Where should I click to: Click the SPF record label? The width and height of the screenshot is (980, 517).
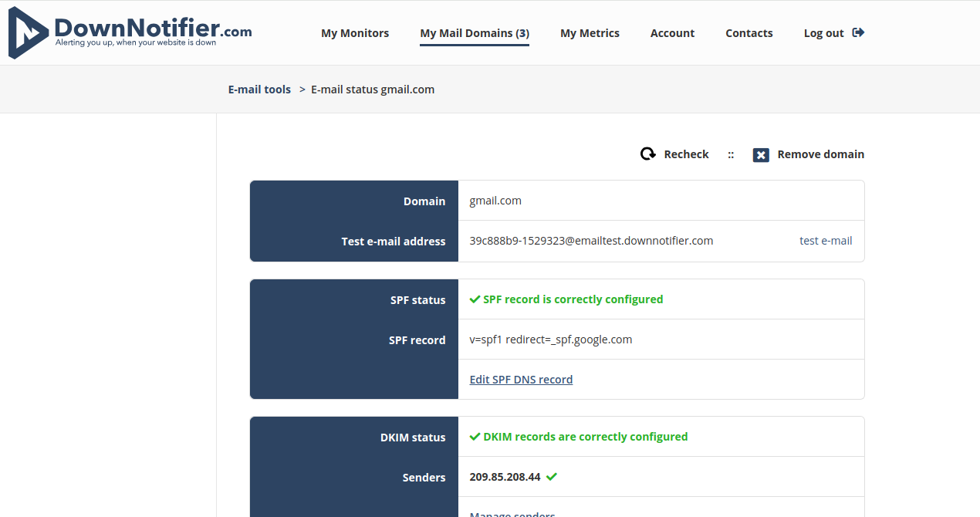coord(417,340)
